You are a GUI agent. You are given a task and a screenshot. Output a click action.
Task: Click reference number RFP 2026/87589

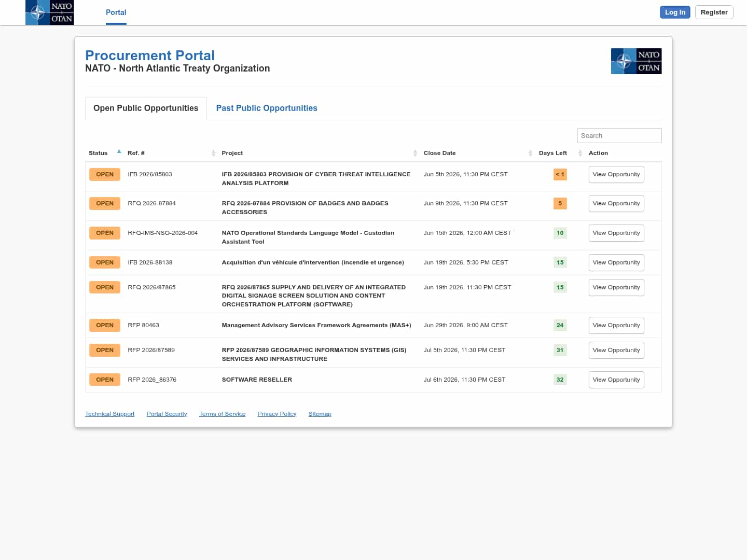click(151, 350)
